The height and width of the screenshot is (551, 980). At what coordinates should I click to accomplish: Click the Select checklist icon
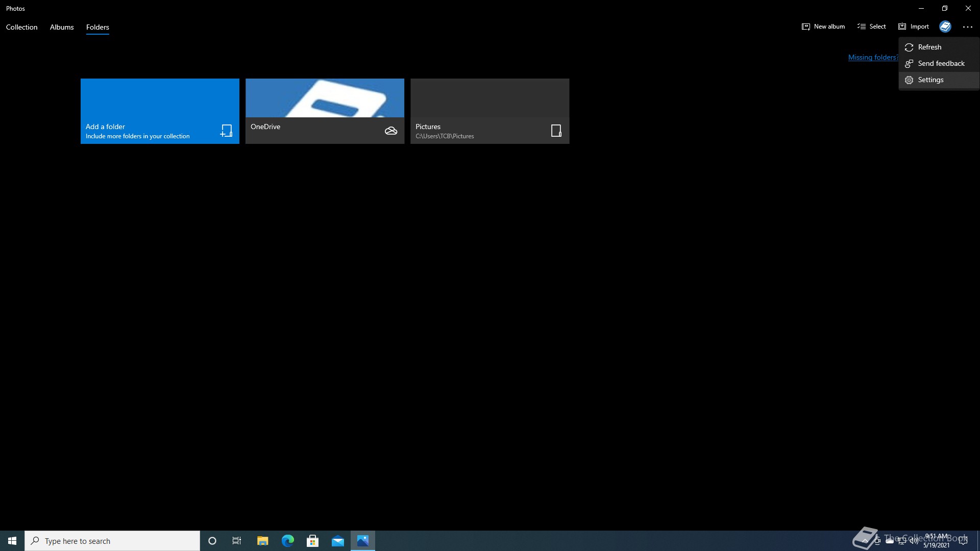click(862, 27)
